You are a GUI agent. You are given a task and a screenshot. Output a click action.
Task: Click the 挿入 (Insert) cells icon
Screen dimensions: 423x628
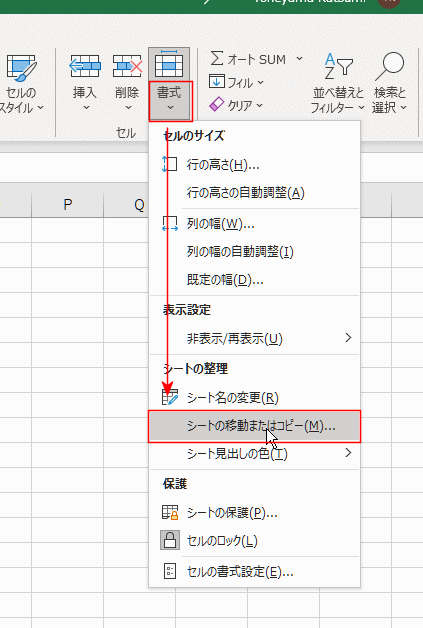click(85, 66)
